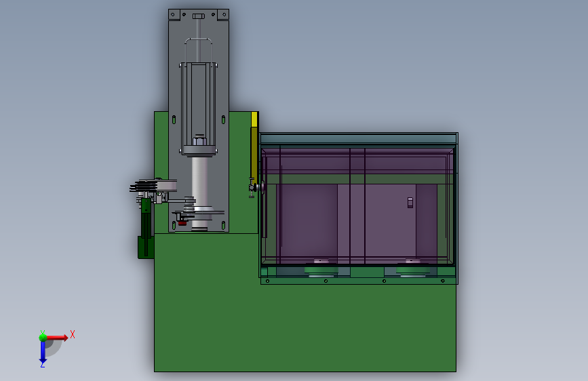Image resolution: width=588 pixels, height=381 pixels.
Task: Click the blue Z axis arrow of triad
Action: pos(43,353)
